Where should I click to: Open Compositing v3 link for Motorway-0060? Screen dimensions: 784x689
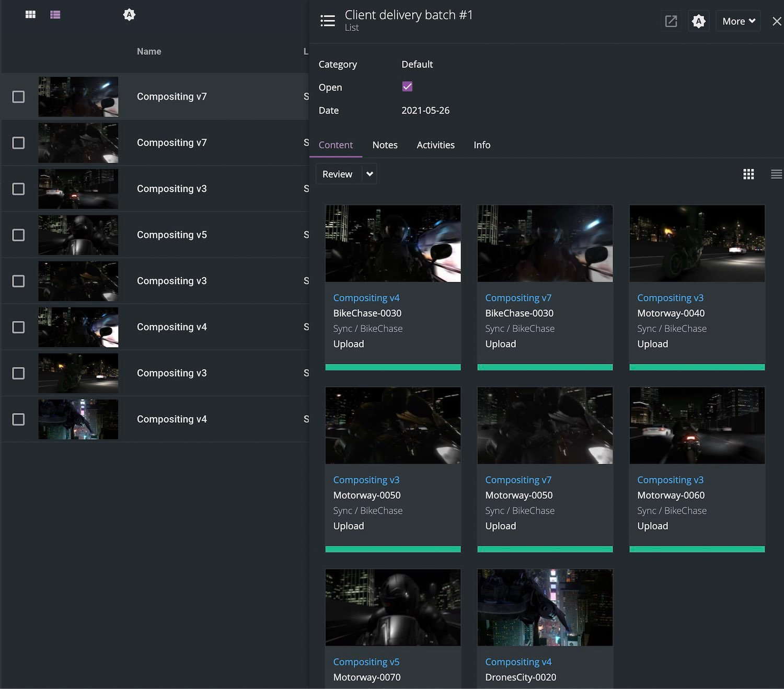click(x=670, y=479)
